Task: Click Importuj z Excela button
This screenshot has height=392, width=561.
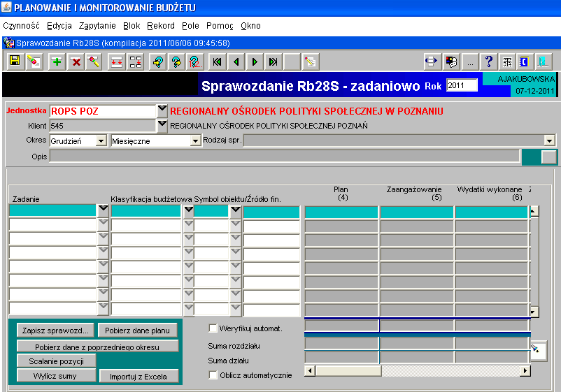Action: click(x=139, y=376)
